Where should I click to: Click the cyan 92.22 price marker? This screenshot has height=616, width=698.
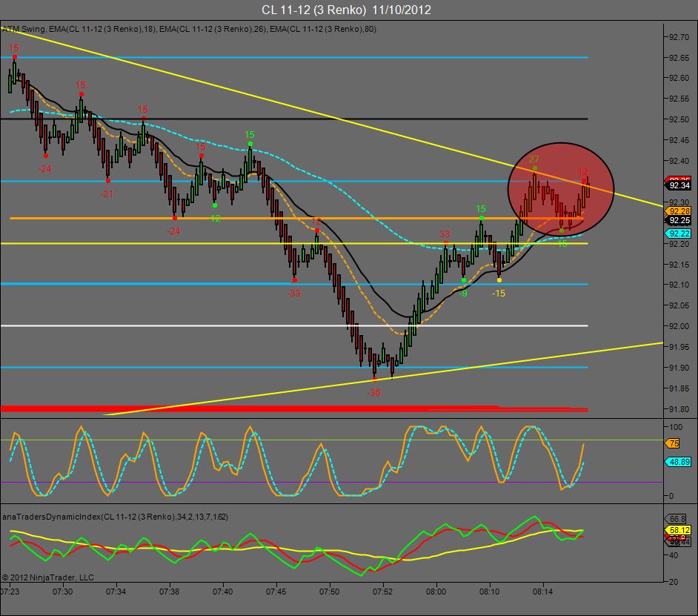[x=679, y=234]
